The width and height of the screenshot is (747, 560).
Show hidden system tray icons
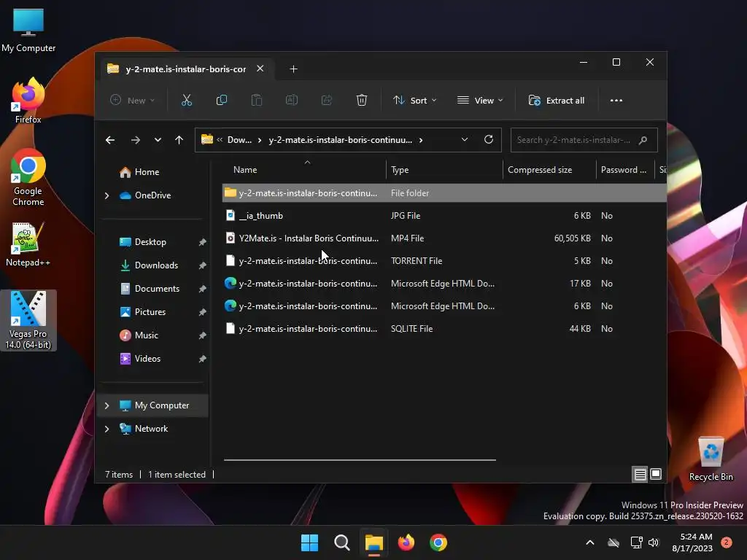[x=589, y=542]
